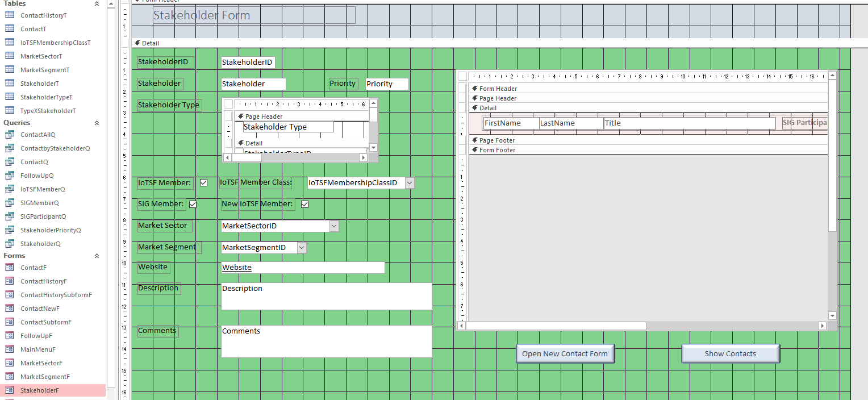The width and height of the screenshot is (868, 400).
Task: Click Stakeholder Type subform scroll down arrow
Action: pos(373,147)
